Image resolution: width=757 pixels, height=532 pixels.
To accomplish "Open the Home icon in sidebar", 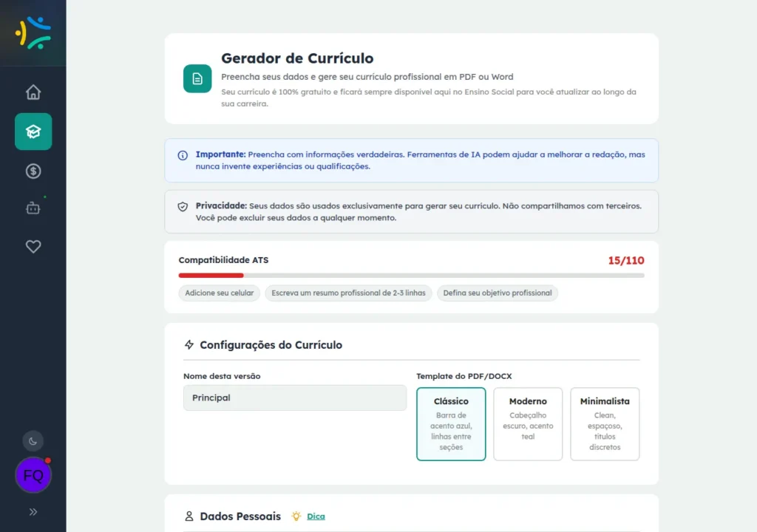I will [x=33, y=92].
